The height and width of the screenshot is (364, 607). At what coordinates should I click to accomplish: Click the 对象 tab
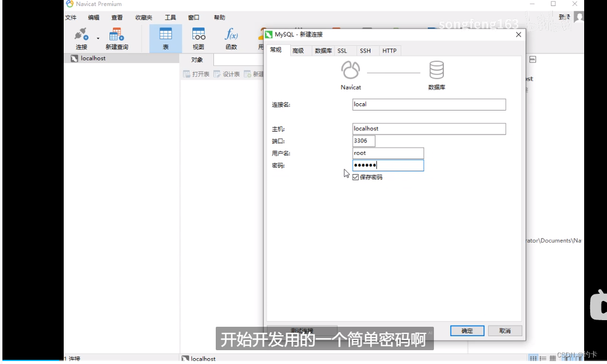pyautogui.click(x=197, y=59)
